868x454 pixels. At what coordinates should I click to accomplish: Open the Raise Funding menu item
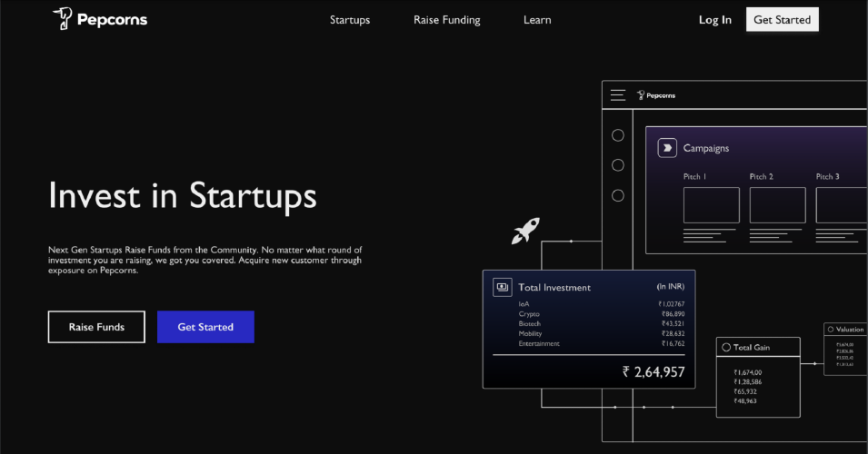[x=447, y=20]
